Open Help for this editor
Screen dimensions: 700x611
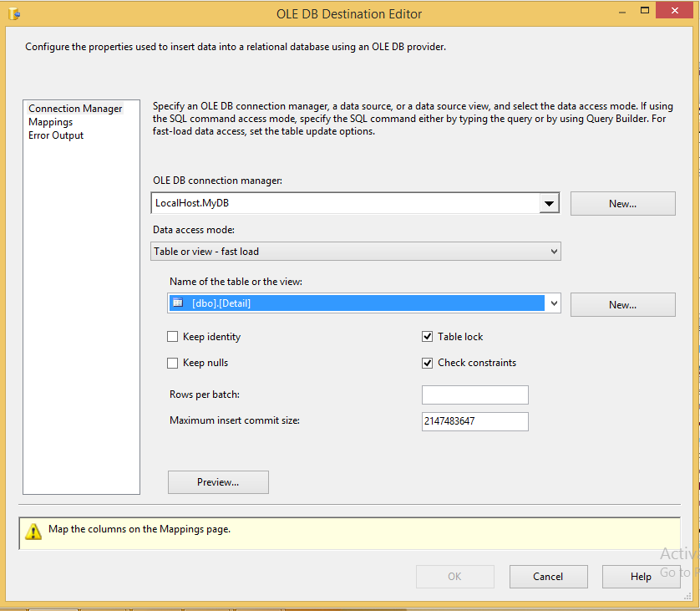coord(641,576)
